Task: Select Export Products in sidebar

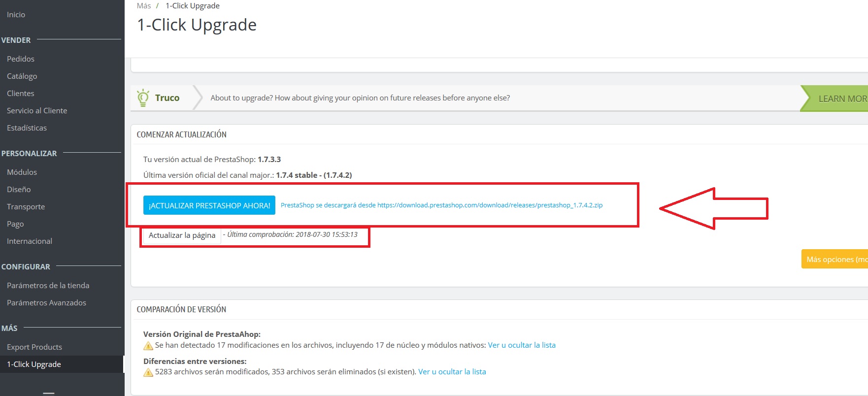Action: coord(34,347)
